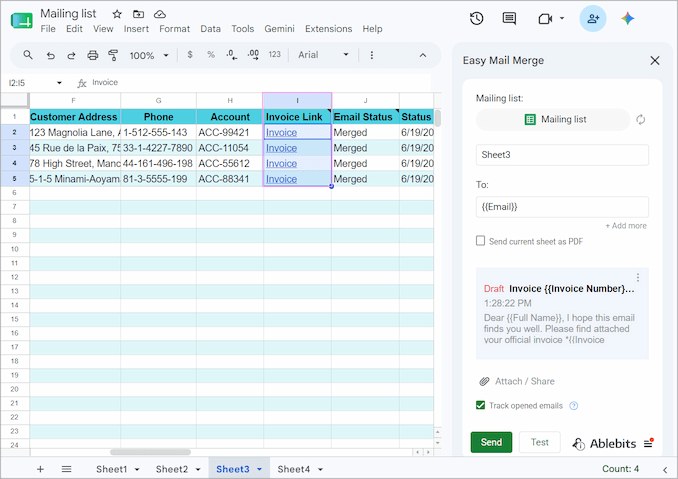The height and width of the screenshot is (479, 678).
Task: Open version history clock icon
Action: pyautogui.click(x=477, y=19)
